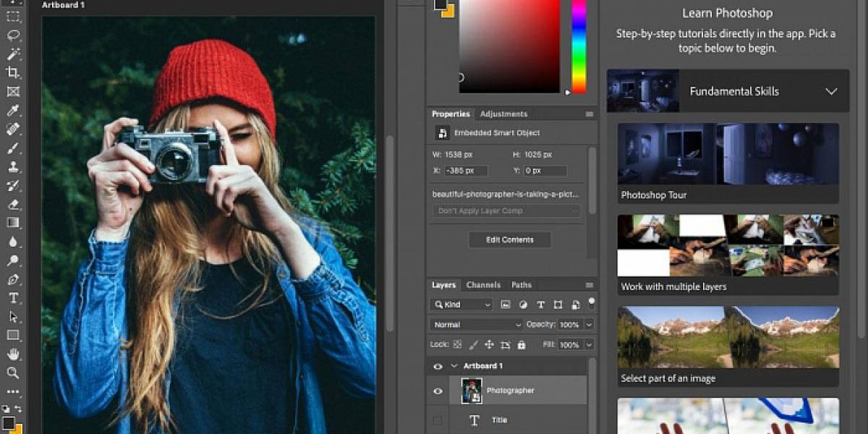This screenshot has width=868, height=434.
Task: Select the Pen tool
Action: click(13, 279)
